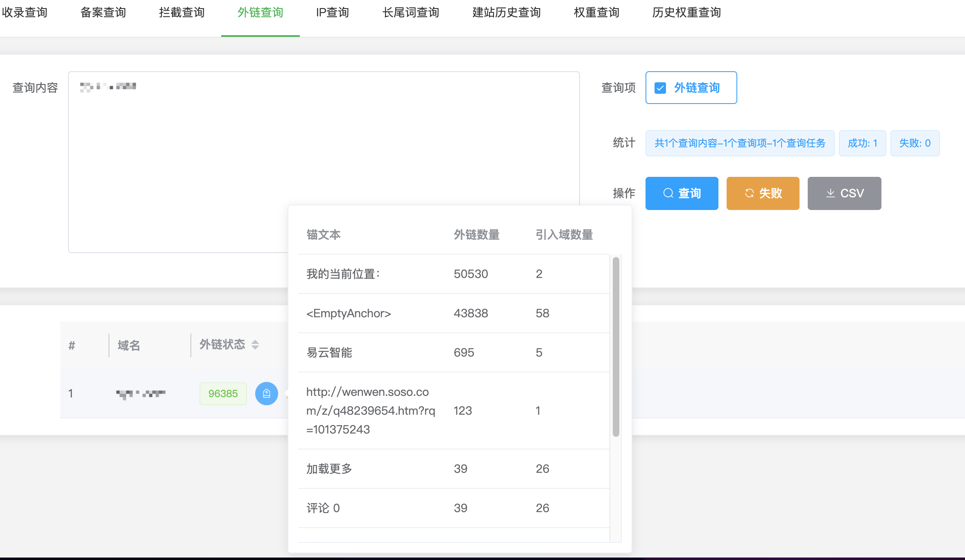This screenshot has height=560, width=965.
Task: Click the 锚文本 column header
Action: 324,235
